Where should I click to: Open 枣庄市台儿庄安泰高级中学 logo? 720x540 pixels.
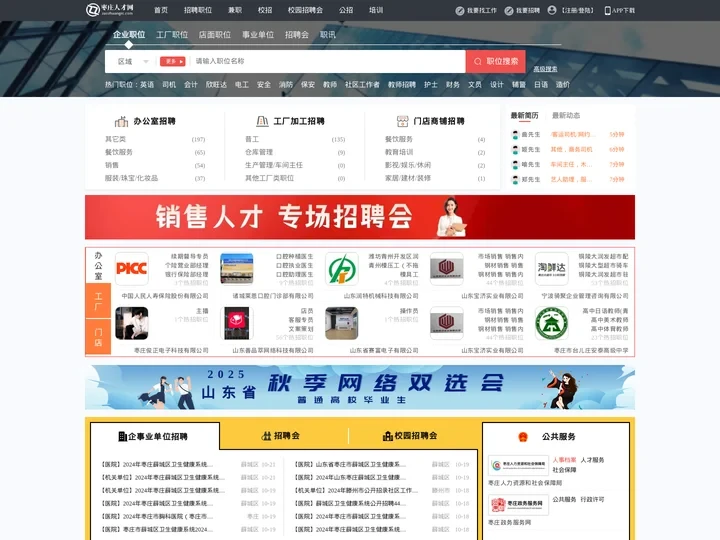(551, 323)
